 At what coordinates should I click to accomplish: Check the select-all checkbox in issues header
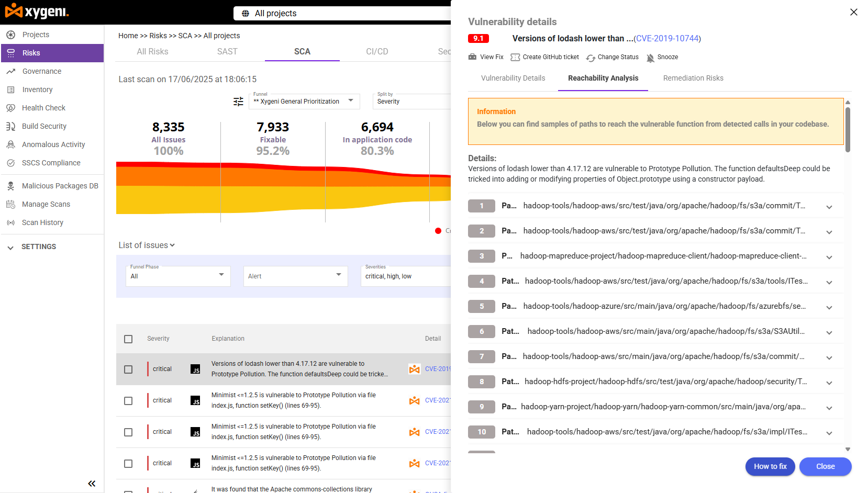[x=128, y=339]
